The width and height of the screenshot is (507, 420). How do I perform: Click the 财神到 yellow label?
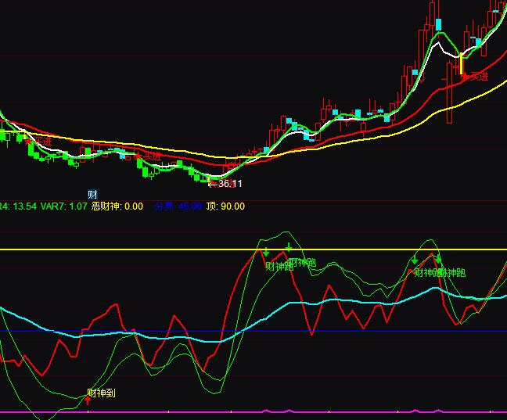pyautogui.click(x=102, y=393)
